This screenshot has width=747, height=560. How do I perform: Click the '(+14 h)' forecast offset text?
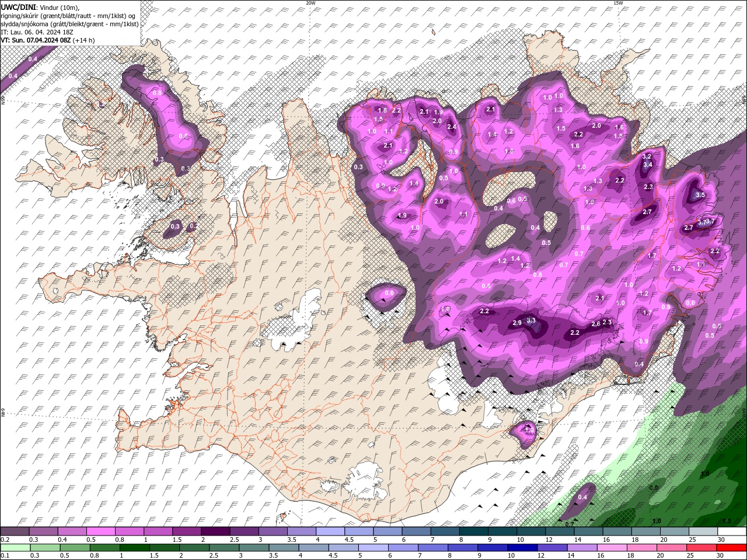(x=84, y=40)
